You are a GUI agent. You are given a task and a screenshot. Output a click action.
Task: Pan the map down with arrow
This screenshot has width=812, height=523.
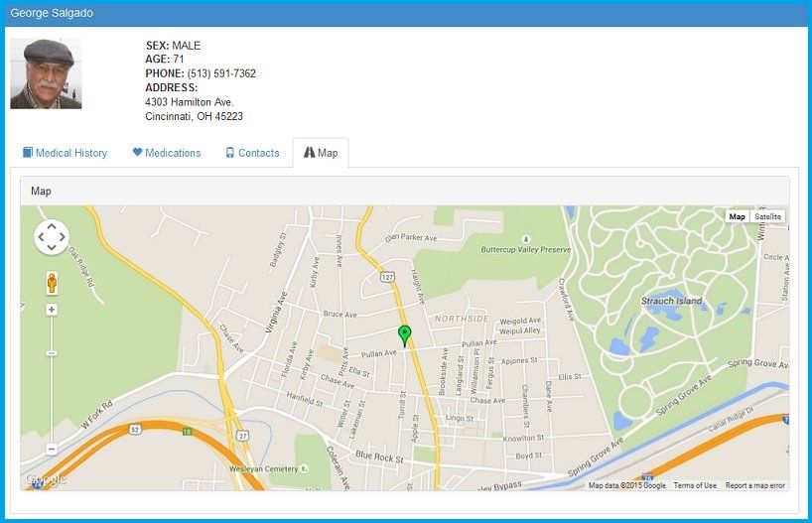(52, 247)
